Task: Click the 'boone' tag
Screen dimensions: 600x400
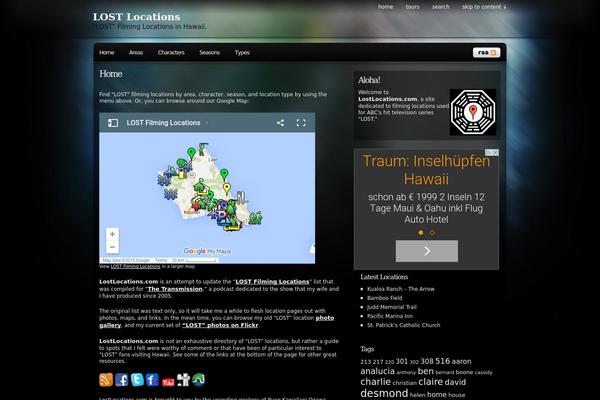Action: pyautogui.click(x=464, y=372)
